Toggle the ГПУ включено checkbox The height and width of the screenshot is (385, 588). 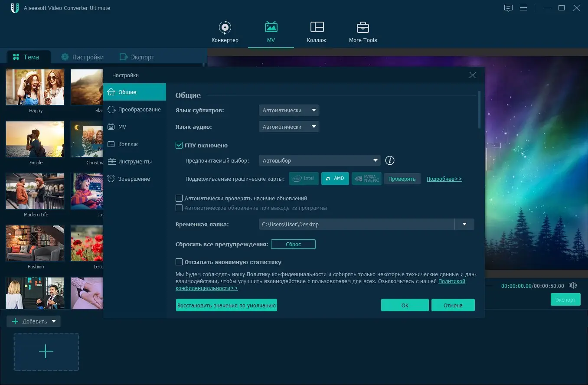point(179,145)
